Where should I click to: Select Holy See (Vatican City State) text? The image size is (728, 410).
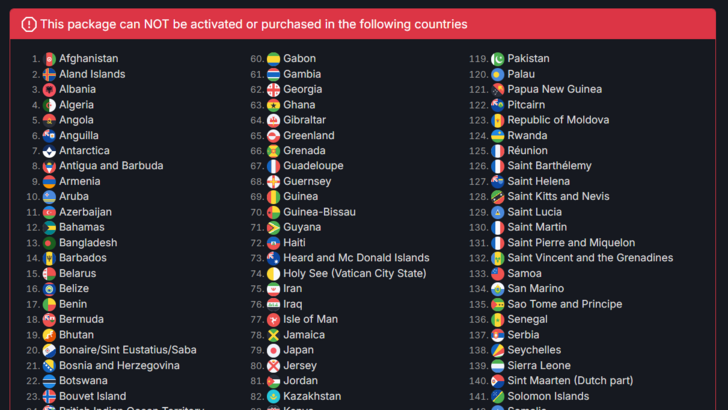354,274
